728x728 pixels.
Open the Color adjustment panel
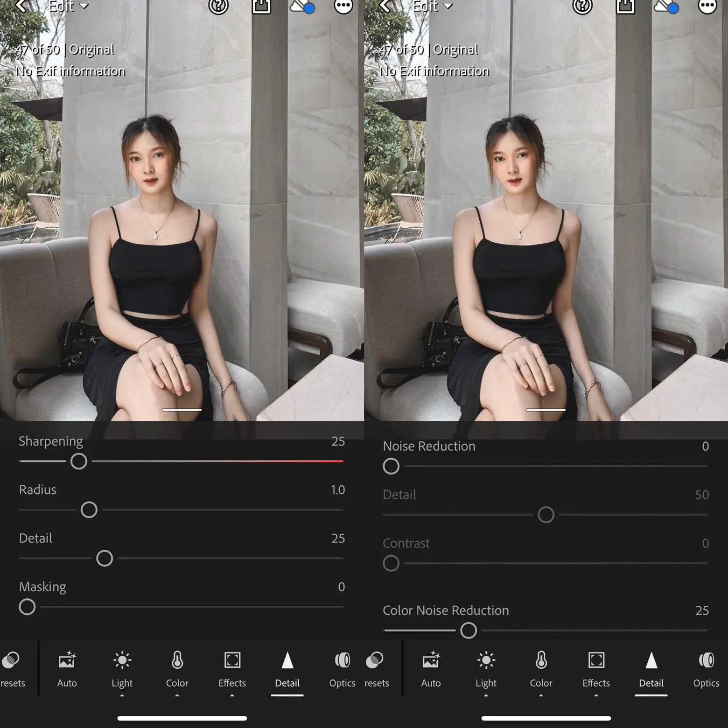pyautogui.click(x=177, y=669)
